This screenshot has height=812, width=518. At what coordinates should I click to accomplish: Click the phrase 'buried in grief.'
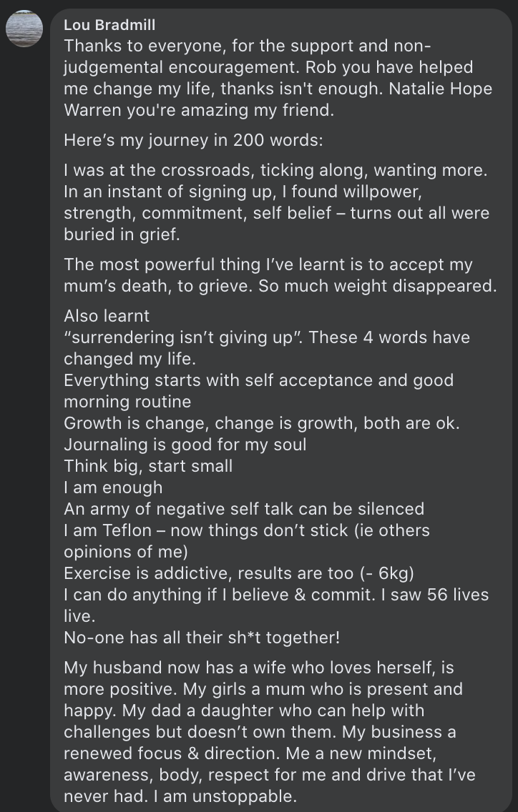pyautogui.click(x=122, y=234)
